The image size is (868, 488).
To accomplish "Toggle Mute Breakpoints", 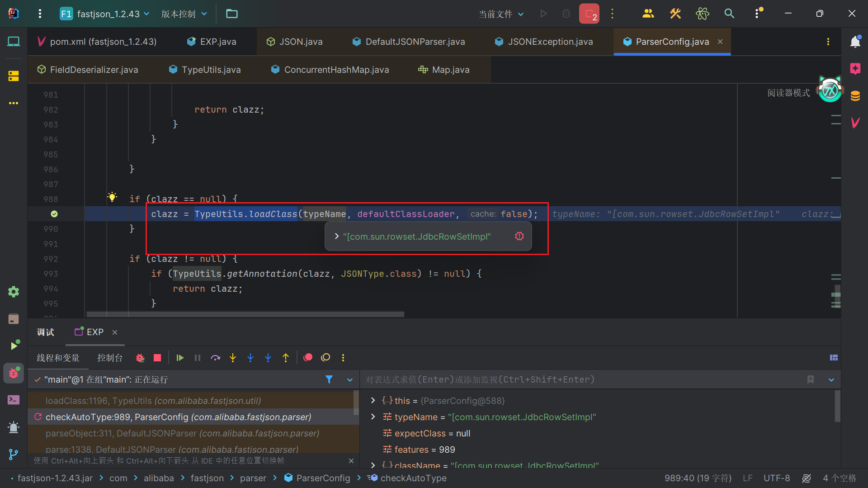I will (x=325, y=357).
